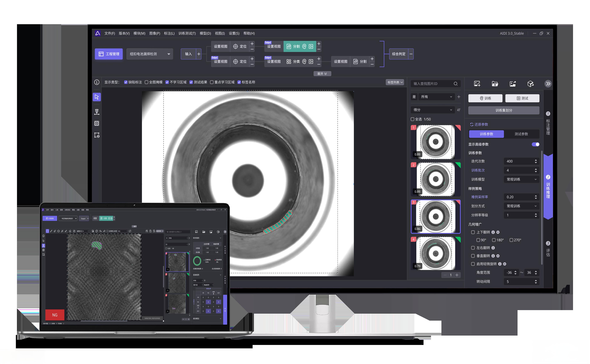
Task: Click the info icon beside 左右翻转
Action: click(x=493, y=248)
